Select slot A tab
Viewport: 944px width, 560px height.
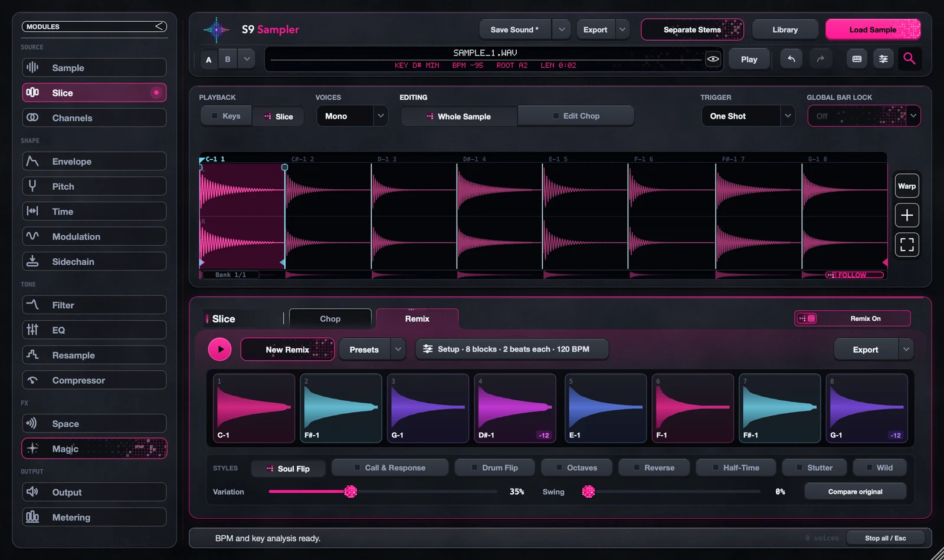208,59
